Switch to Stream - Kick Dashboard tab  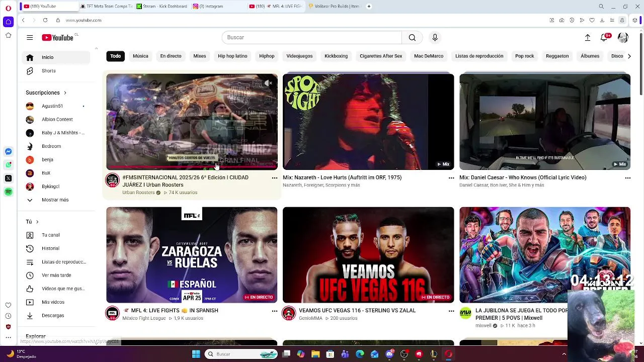tap(163, 7)
